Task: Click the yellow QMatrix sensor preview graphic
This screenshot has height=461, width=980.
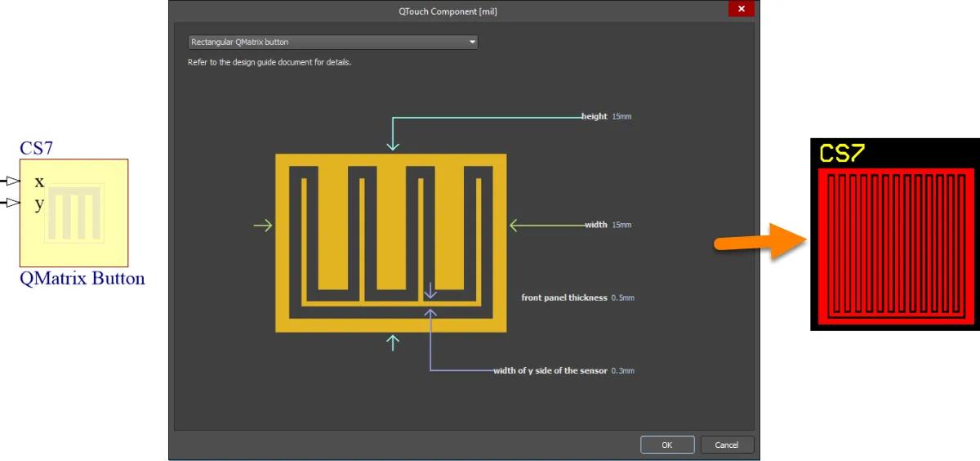Action: tap(391, 243)
